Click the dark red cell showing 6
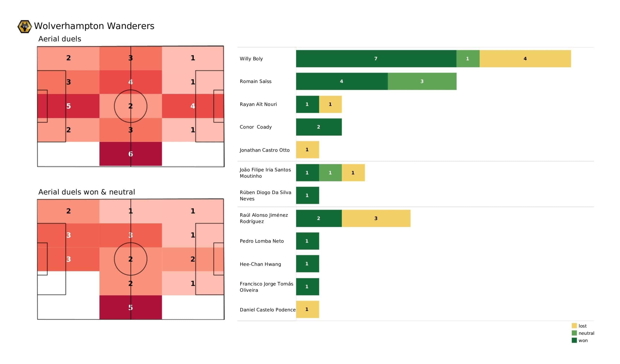This screenshot has height=364, width=620. (x=130, y=154)
